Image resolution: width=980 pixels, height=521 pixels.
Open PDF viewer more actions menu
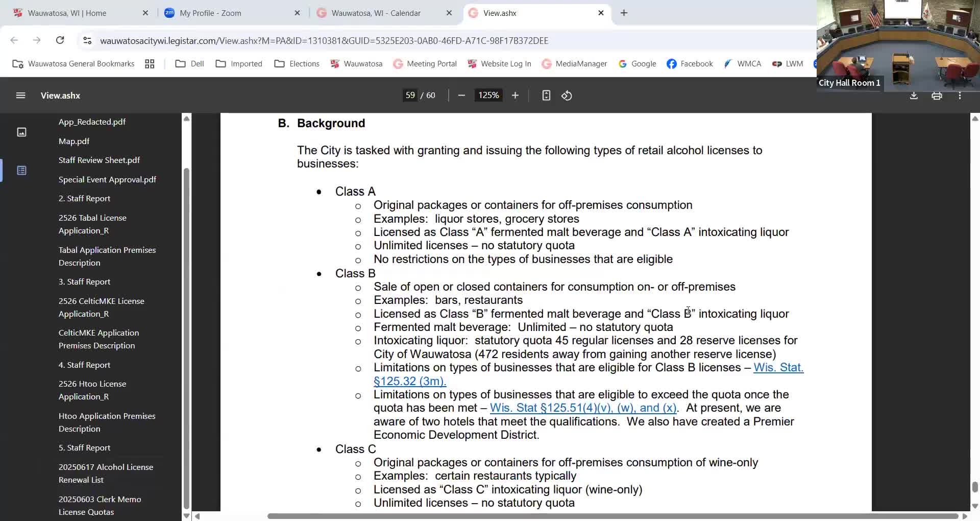960,96
